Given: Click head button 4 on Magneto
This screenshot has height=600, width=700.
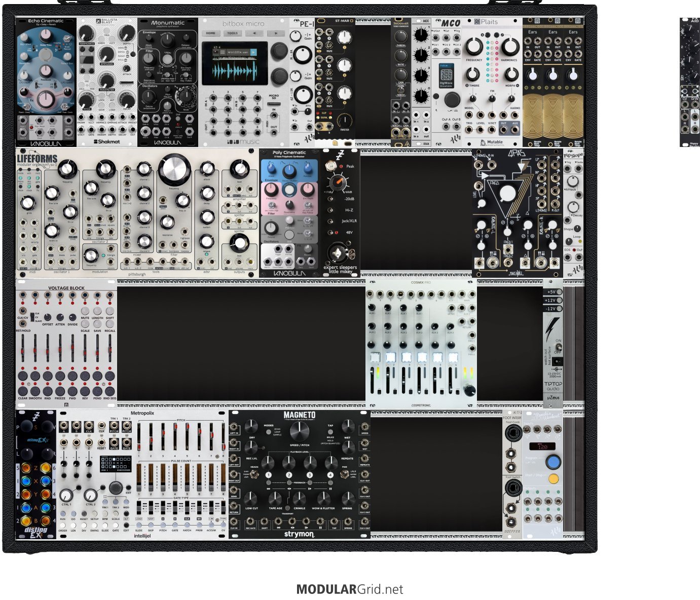Looking at the screenshot, I should [330, 475].
